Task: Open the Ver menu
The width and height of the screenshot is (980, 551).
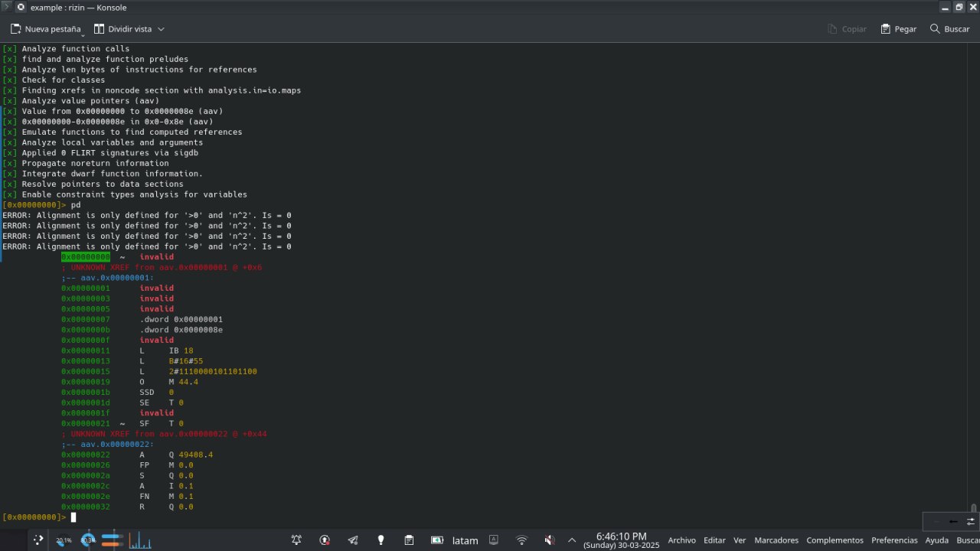Action: coord(740,540)
